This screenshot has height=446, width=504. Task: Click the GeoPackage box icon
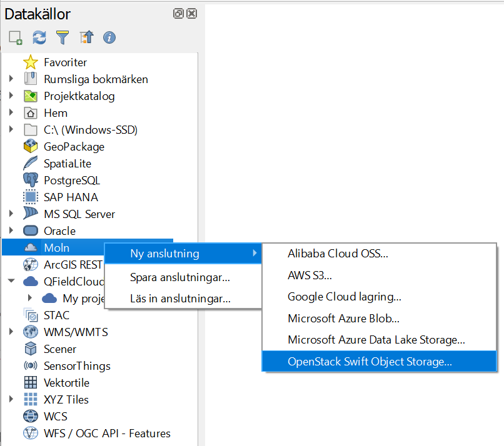[31, 146]
